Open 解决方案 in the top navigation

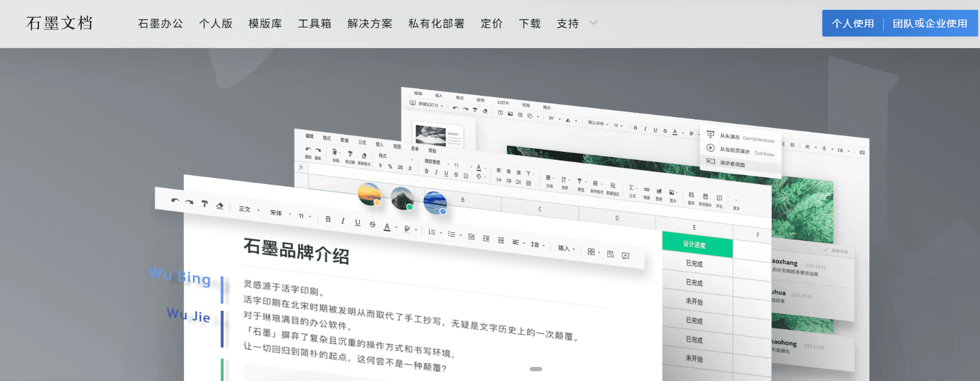(x=370, y=23)
